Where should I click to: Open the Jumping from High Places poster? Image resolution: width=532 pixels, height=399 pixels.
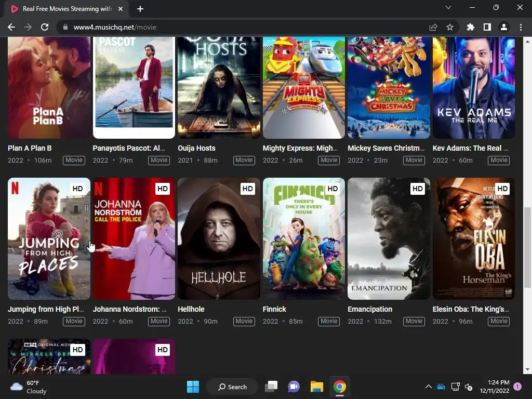49,239
